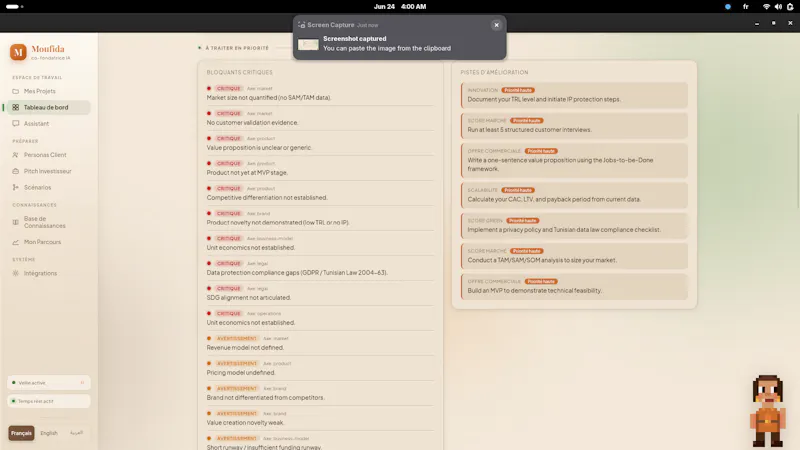This screenshot has height=450, width=800.
Task: Open the Jun 24 clock menu
Action: (400, 7)
